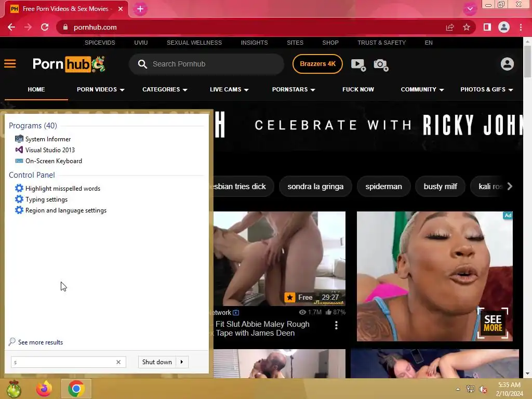Screen dimensions: 532x399
Task: Share this page from the address bar
Action: [450, 27]
